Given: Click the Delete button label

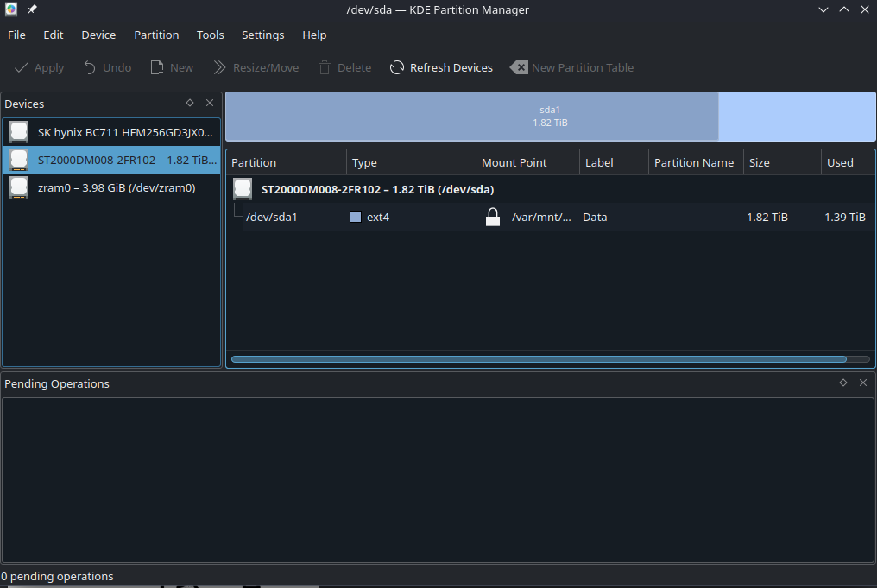Looking at the screenshot, I should (x=355, y=67).
